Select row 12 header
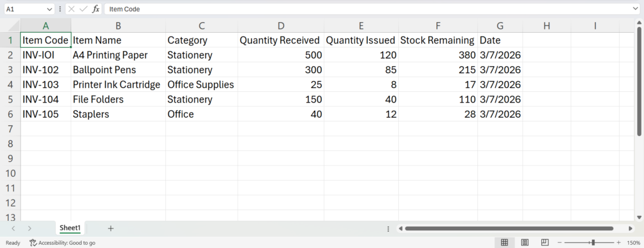The height and width of the screenshot is (248, 644). coord(10,203)
